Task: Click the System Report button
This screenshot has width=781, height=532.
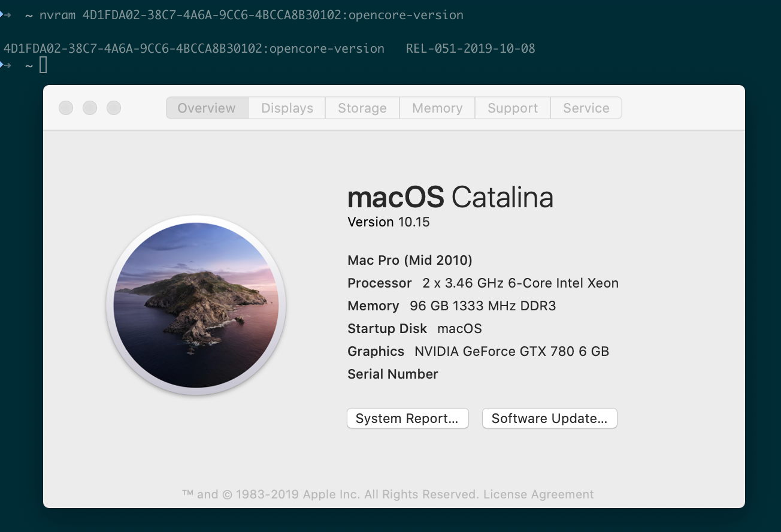Action: click(x=407, y=419)
